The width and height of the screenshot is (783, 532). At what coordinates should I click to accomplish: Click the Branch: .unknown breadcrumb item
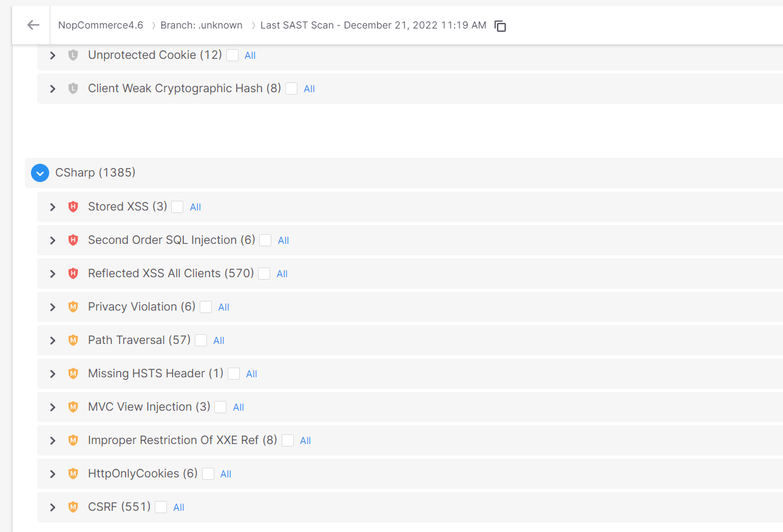200,25
